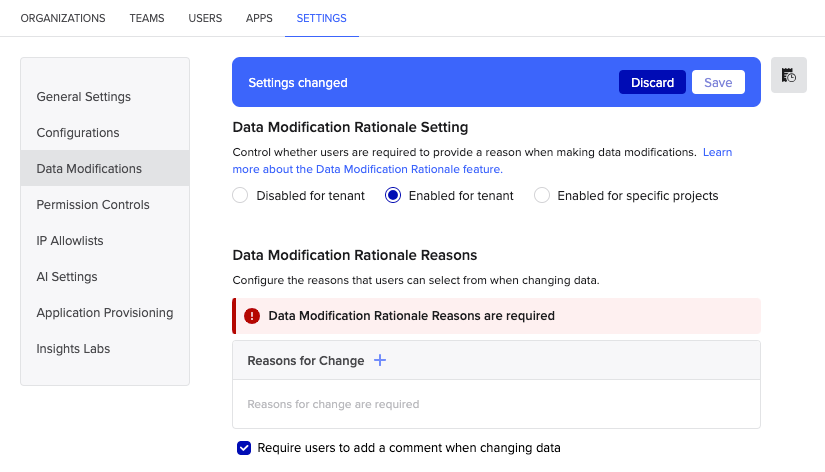Open AI Settings in sidebar
The height and width of the screenshot is (472, 825).
coord(68,277)
